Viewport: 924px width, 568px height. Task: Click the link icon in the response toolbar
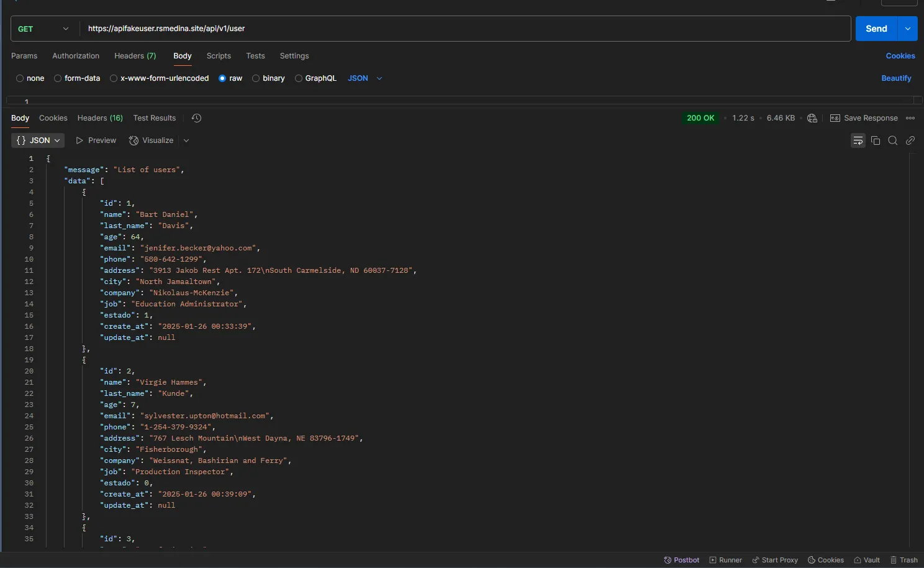[x=910, y=140]
